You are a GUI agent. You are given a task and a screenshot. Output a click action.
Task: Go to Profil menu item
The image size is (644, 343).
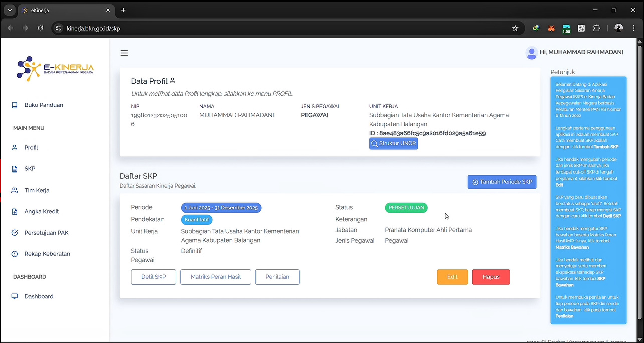31,148
